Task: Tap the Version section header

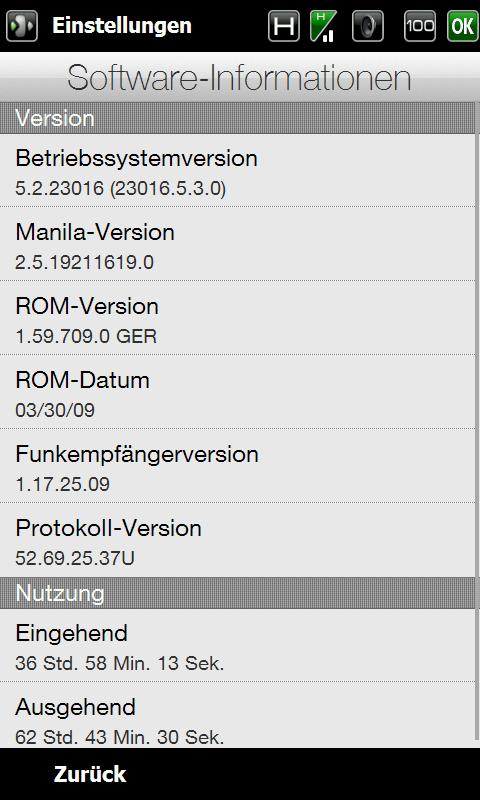Action: pos(237,118)
